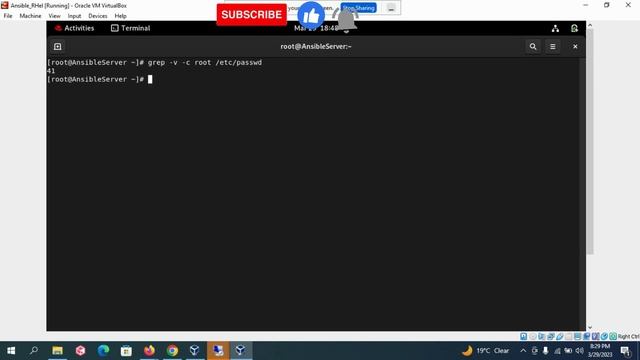The height and width of the screenshot is (360, 640).
Task: Open the volume speaker tray icon
Action: click(x=579, y=351)
